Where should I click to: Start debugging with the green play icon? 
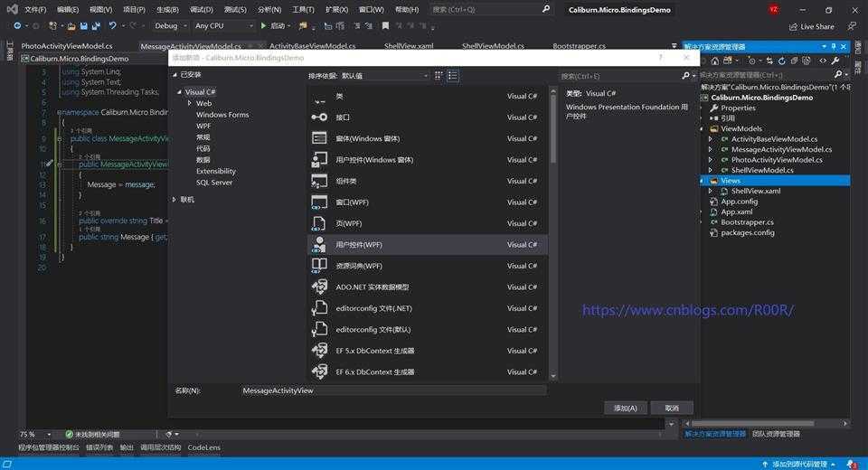point(263,26)
